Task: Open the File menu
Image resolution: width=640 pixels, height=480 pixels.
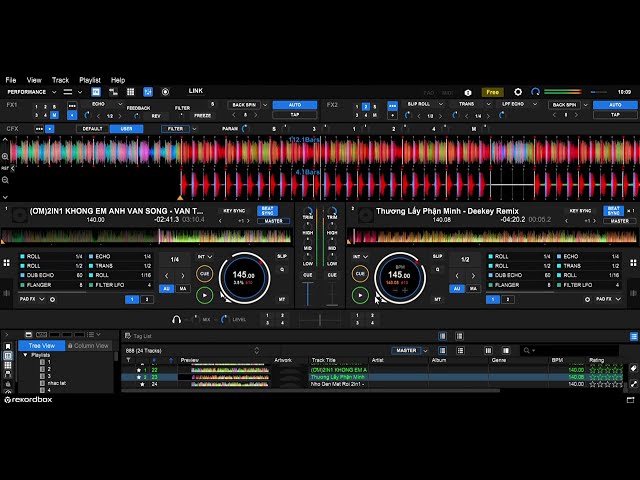Action: 11,80
